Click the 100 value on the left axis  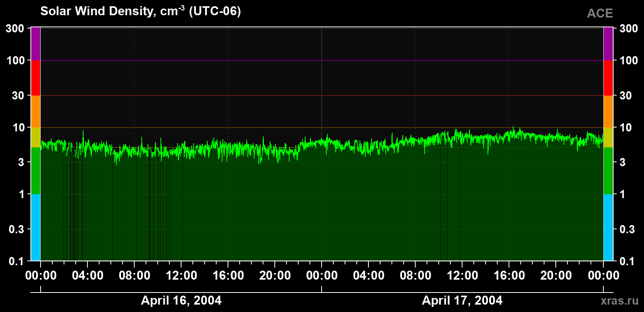16,60
